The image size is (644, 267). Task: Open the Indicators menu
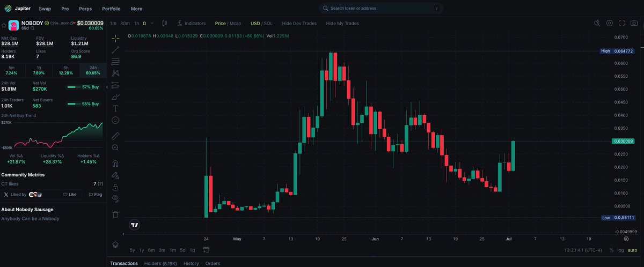click(192, 24)
